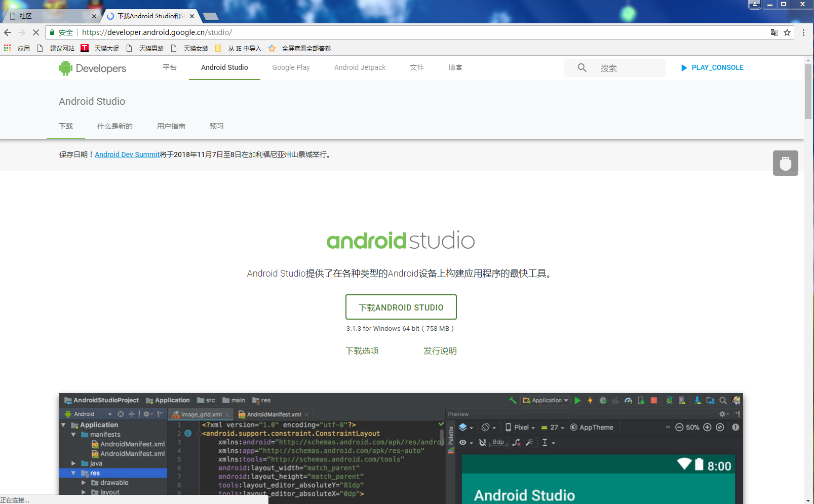Open the PLAY_CONSOLE link
The height and width of the screenshot is (504, 814).
712,67
